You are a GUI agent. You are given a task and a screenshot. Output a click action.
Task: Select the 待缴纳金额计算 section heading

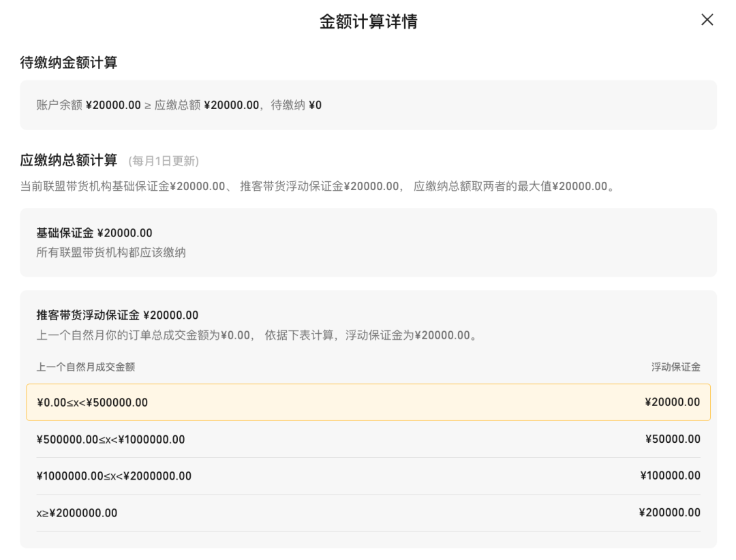click(69, 63)
